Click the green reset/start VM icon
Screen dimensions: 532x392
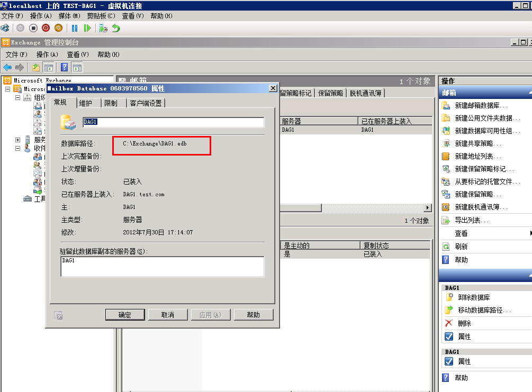87,28
